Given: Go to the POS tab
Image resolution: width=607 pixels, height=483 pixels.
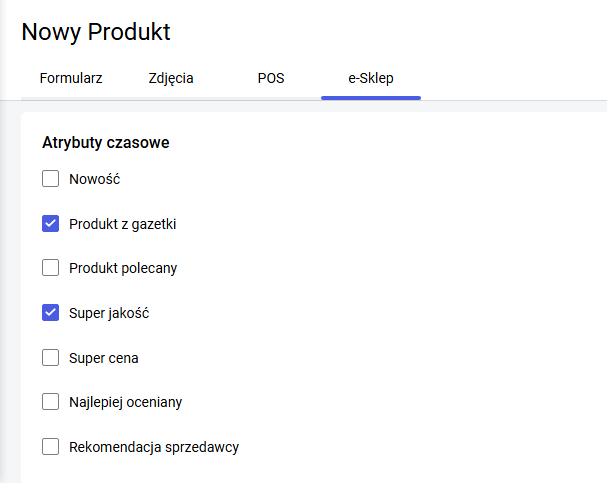Looking at the screenshot, I should [x=271, y=78].
